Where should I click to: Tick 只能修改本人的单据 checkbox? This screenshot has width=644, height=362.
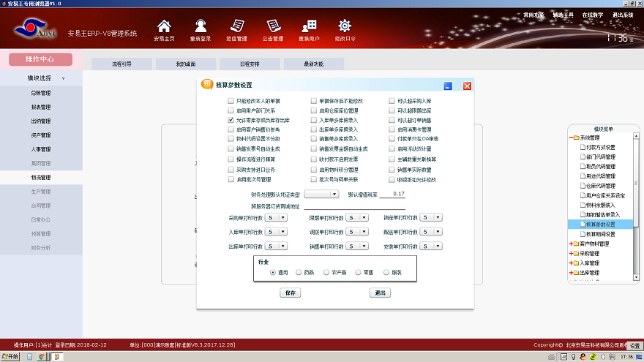coord(231,101)
